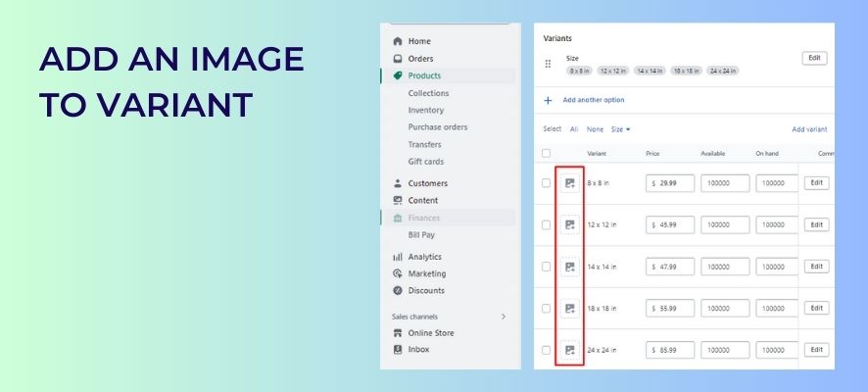This screenshot has width=868, height=392.
Task: Click the $55.99 price field
Action: pyautogui.click(x=670, y=309)
